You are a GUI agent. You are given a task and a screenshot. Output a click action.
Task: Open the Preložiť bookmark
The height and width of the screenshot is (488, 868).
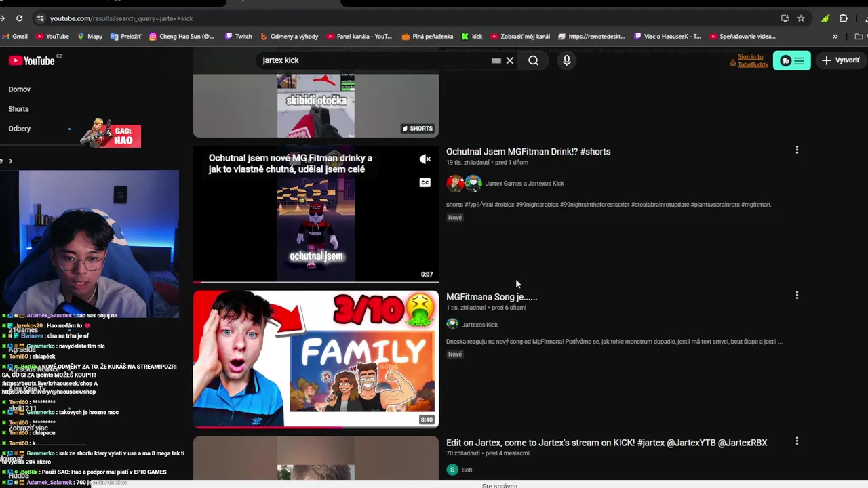pyautogui.click(x=126, y=37)
